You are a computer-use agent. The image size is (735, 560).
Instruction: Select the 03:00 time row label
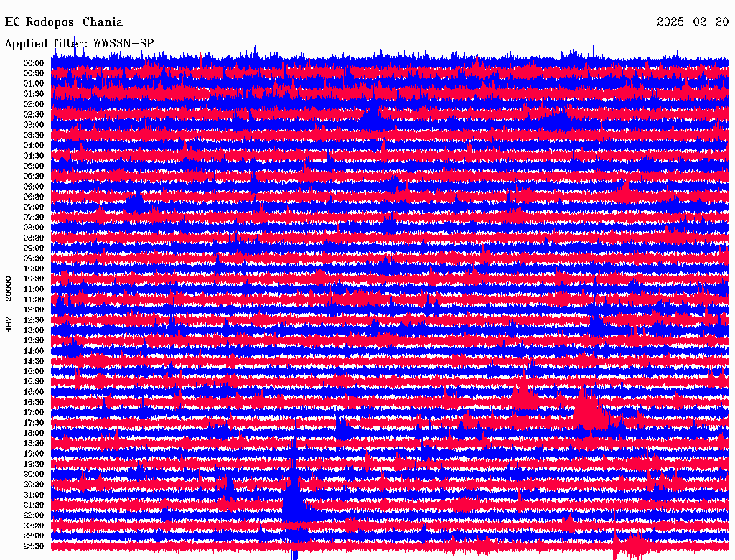pyautogui.click(x=34, y=125)
